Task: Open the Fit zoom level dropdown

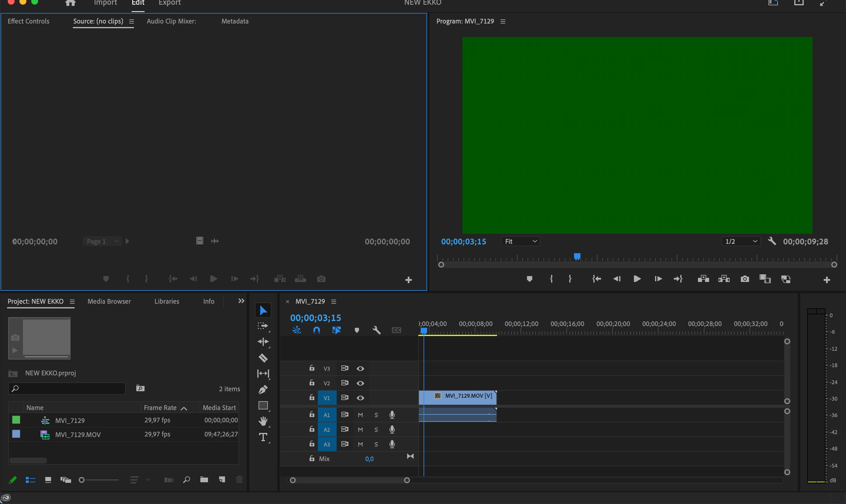Action: pos(521,241)
